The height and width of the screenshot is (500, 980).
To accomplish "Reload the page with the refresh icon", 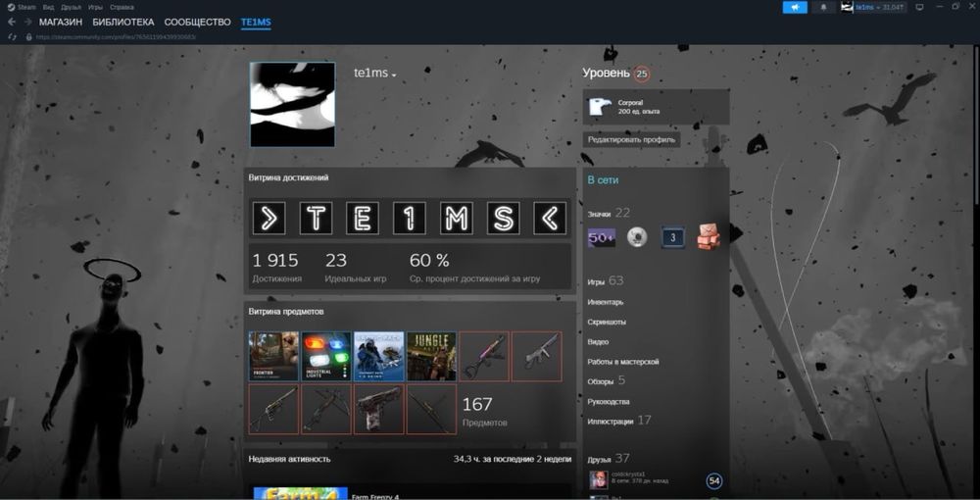I will pos(12,37).
